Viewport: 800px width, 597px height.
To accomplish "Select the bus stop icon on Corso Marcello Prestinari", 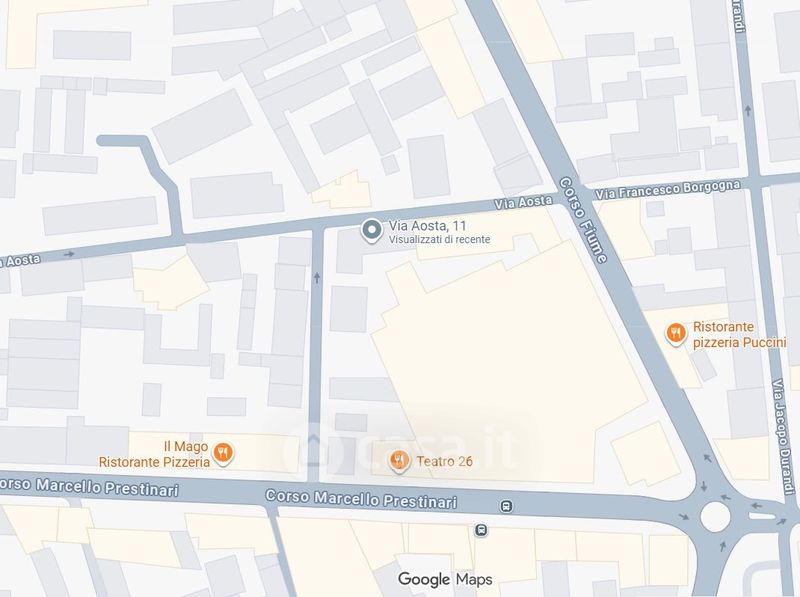I will pos(506,506).
